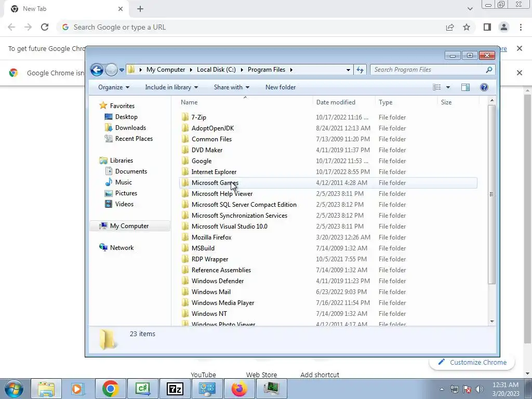The image size is (532, 399).
Task: Select the Mozilla Firefox folder
Action: coord(211,237)
